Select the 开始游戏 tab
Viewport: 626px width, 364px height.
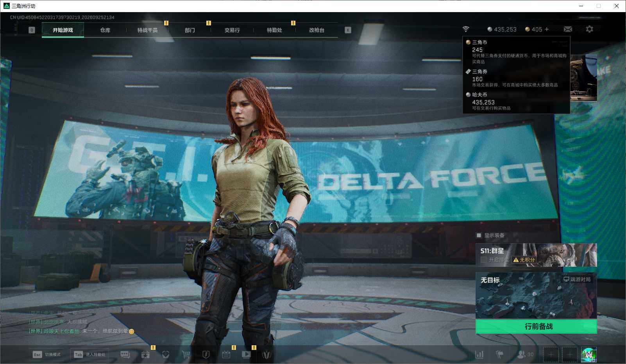coord(63,30)
